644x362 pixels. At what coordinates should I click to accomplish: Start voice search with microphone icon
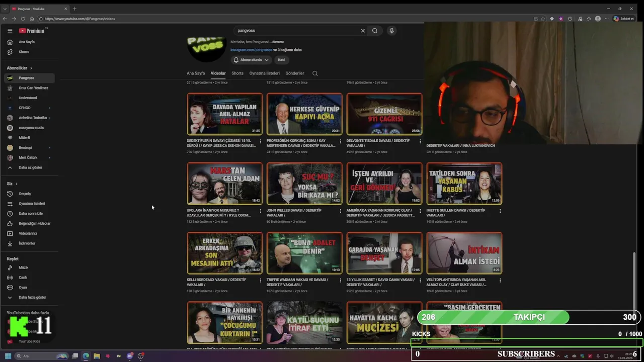391,31
